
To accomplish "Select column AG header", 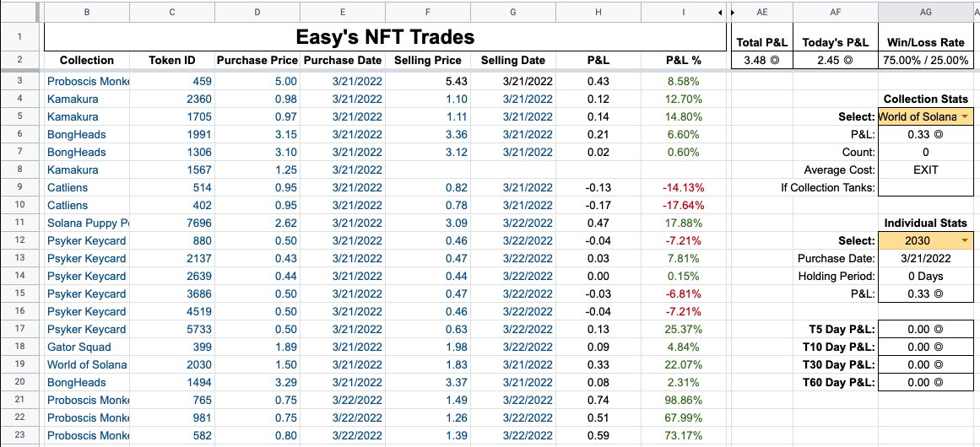I will point(926,12).
